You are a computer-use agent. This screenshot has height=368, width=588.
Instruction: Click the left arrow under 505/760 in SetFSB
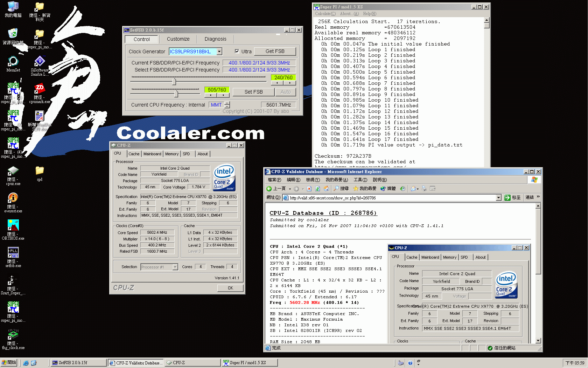tap(210, 95)
